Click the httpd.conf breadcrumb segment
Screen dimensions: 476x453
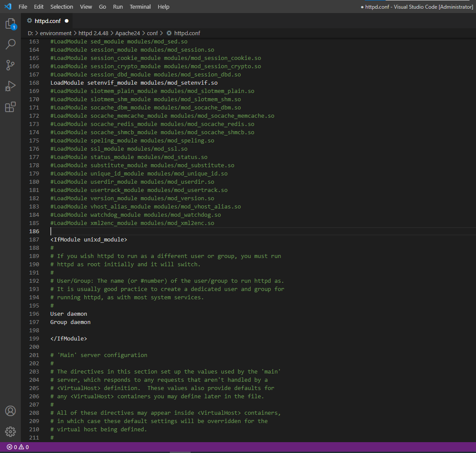(187, 33)
